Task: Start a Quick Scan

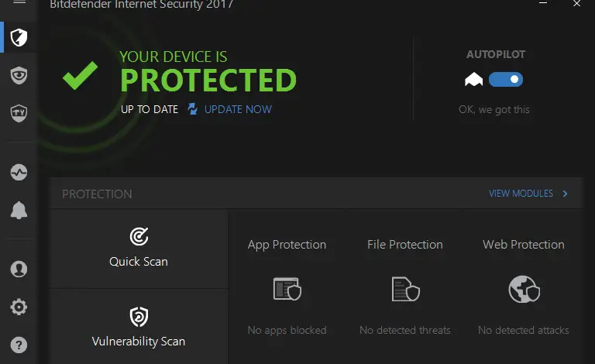Action: [x=139, y=248]
